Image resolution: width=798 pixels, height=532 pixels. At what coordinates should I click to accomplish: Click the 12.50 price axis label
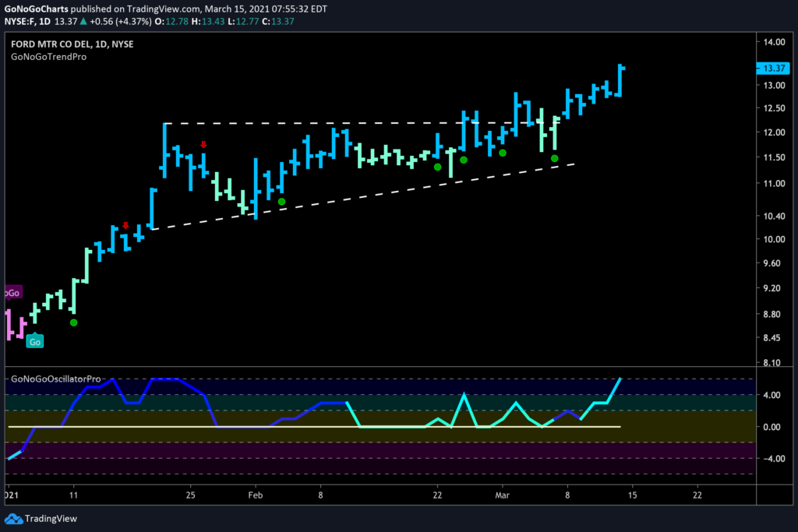pyautogui.click(x=774, y=108)
